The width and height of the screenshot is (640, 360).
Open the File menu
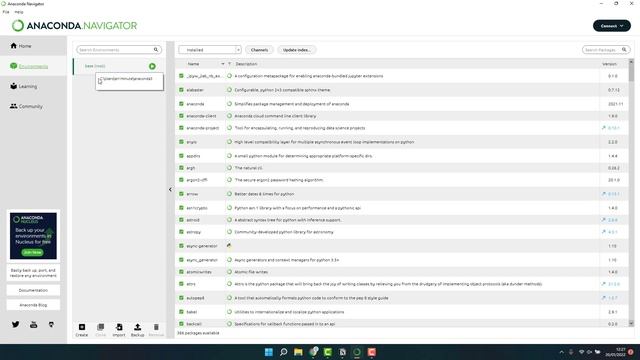[6, 12]
